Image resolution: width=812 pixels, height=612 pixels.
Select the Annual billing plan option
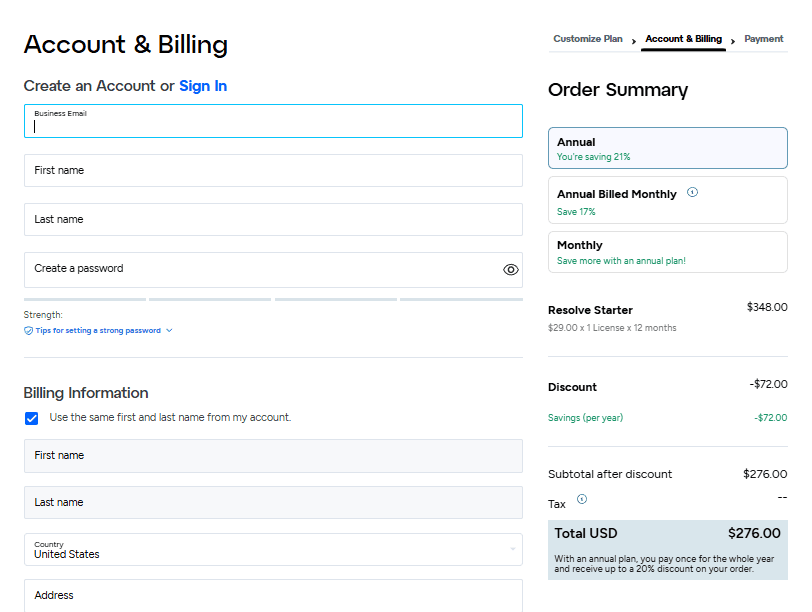click(667, 148)
